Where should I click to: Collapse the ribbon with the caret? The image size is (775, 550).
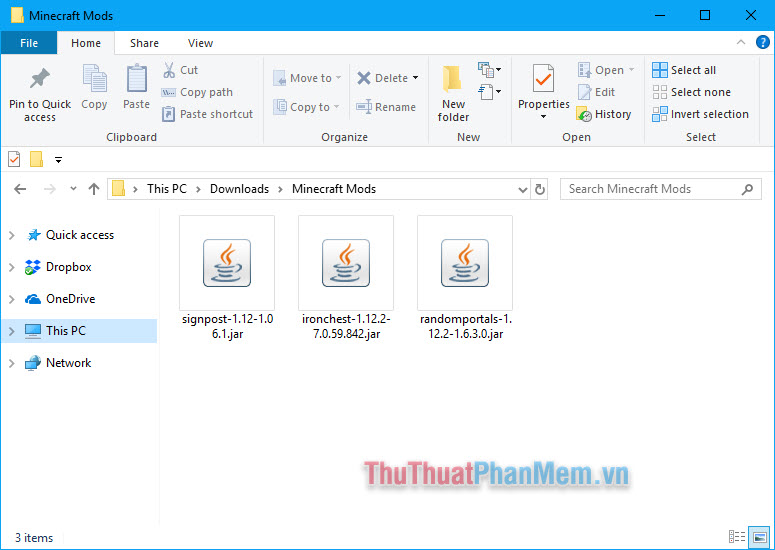(x=741, y=42)
